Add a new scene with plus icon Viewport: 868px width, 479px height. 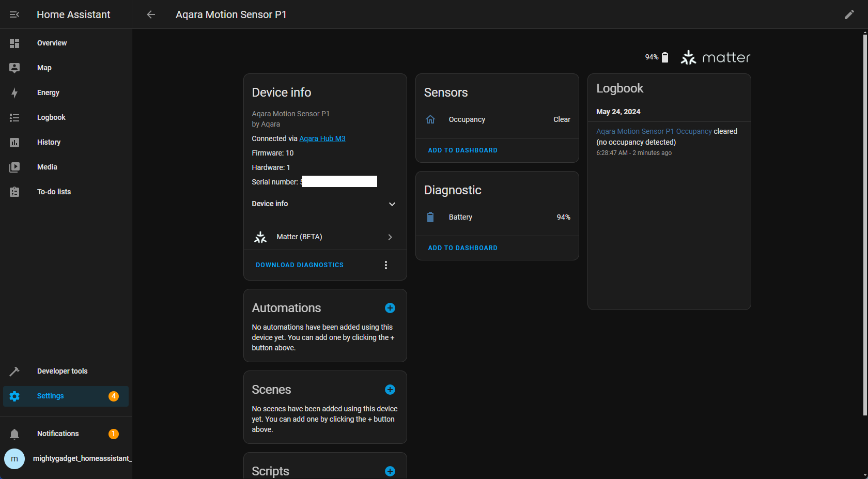pos(390,390)
